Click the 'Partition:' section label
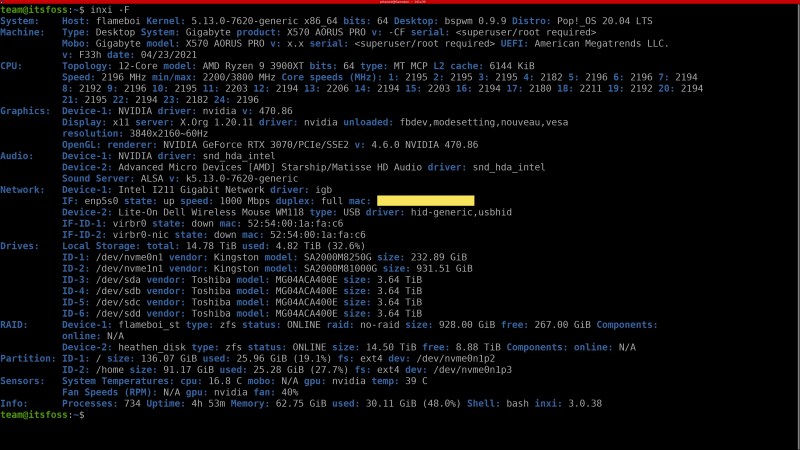The image size is (800, 450). coord(29,358)
